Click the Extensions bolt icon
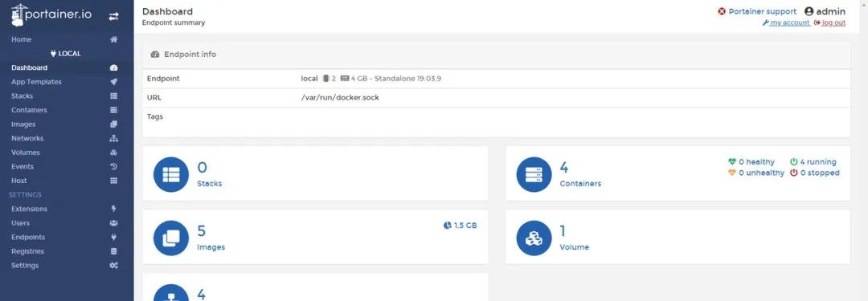The width and height of the screenshot is (868, 301). [113, 209]
